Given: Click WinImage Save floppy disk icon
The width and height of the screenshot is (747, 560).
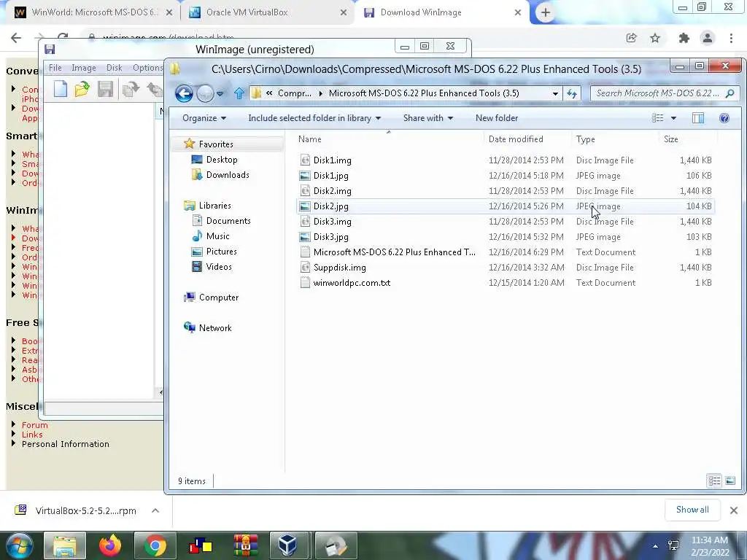Looking at the screenshot, I should (x=105, y=89).
